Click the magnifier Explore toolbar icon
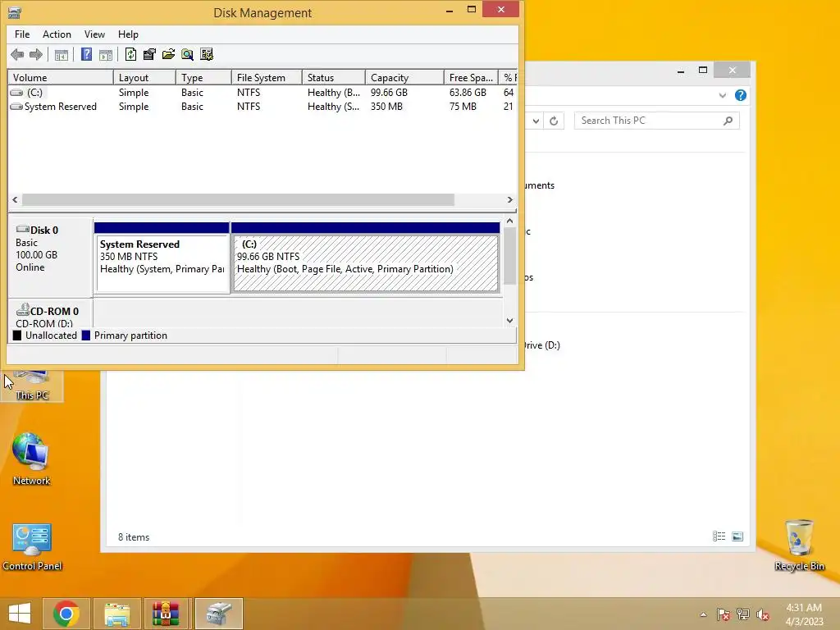840x630 pixels. (x=188, y=54)
